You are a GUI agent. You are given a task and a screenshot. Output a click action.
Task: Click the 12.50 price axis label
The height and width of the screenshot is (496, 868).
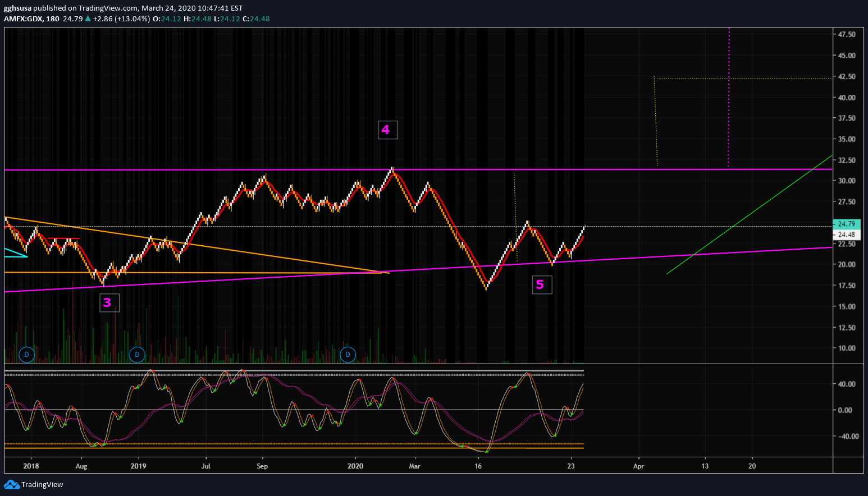pos(847,328)
